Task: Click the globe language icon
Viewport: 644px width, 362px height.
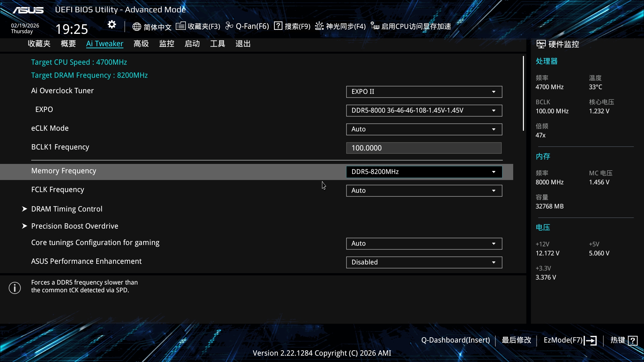Action: click(137, 26)
